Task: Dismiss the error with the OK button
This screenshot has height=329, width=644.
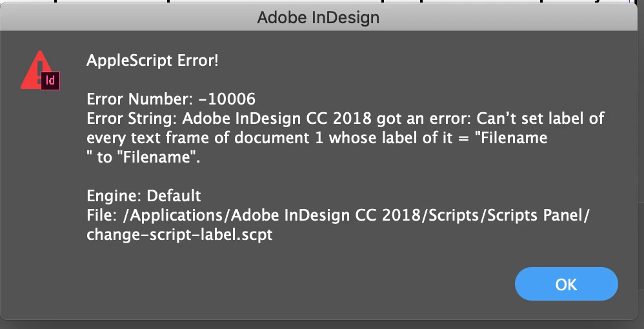Action: pyautogui.click(x=566, y=284)
